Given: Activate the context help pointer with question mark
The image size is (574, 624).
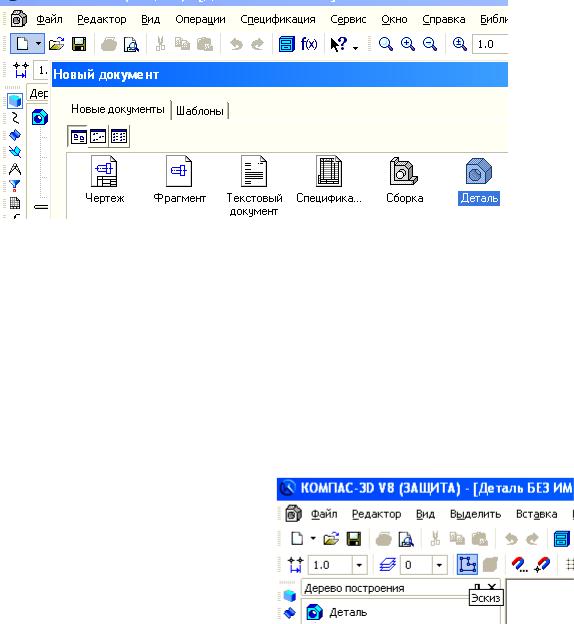Looking at the screenshot, I should pyautogui.click(x=339, y=44).
